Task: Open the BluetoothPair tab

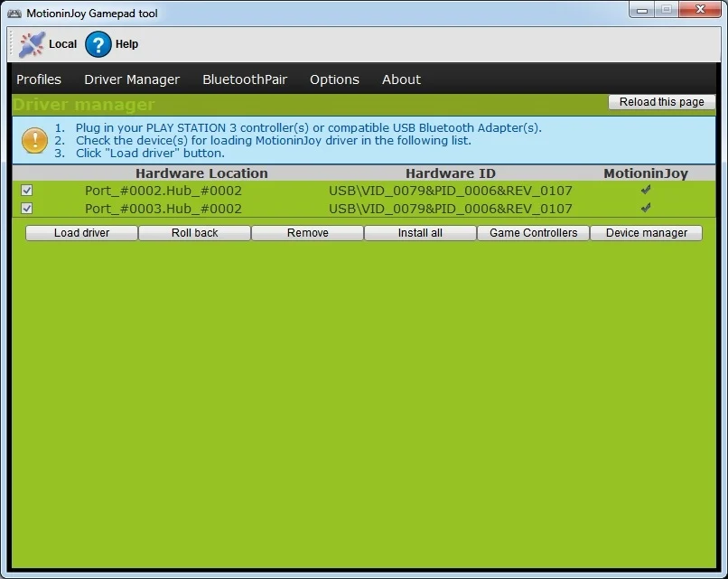Action: (x=245, y=79)
